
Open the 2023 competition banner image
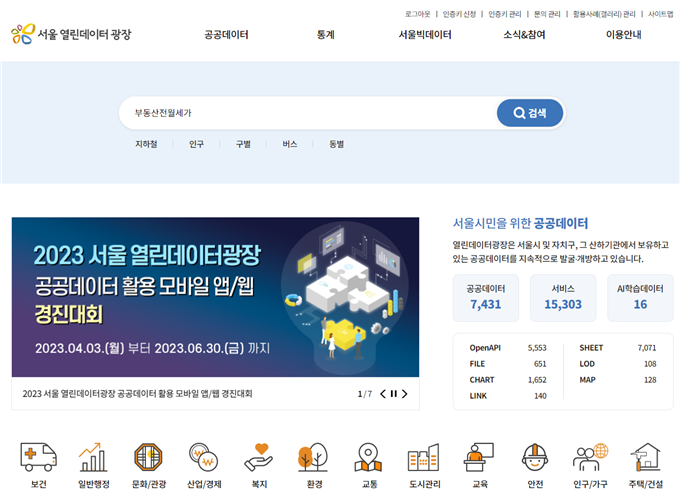(215, 297)
